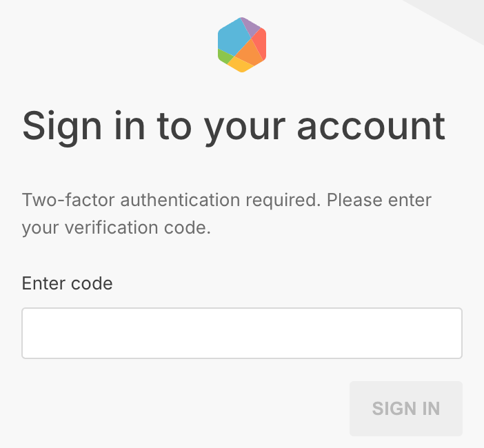Click the multicolor hexagon logo
This screenshot has width=484, height=448.
pos(242,45)
